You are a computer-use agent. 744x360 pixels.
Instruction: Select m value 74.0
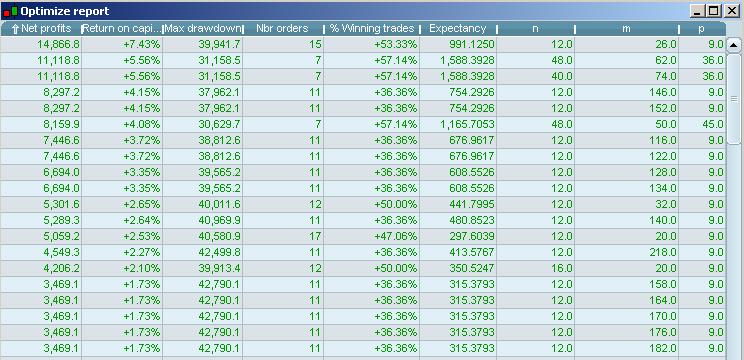click(x=666, y=76)
